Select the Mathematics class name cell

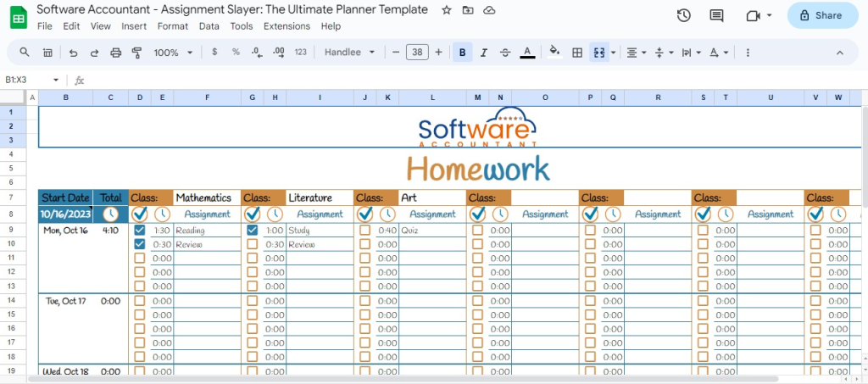pos(207,198)
